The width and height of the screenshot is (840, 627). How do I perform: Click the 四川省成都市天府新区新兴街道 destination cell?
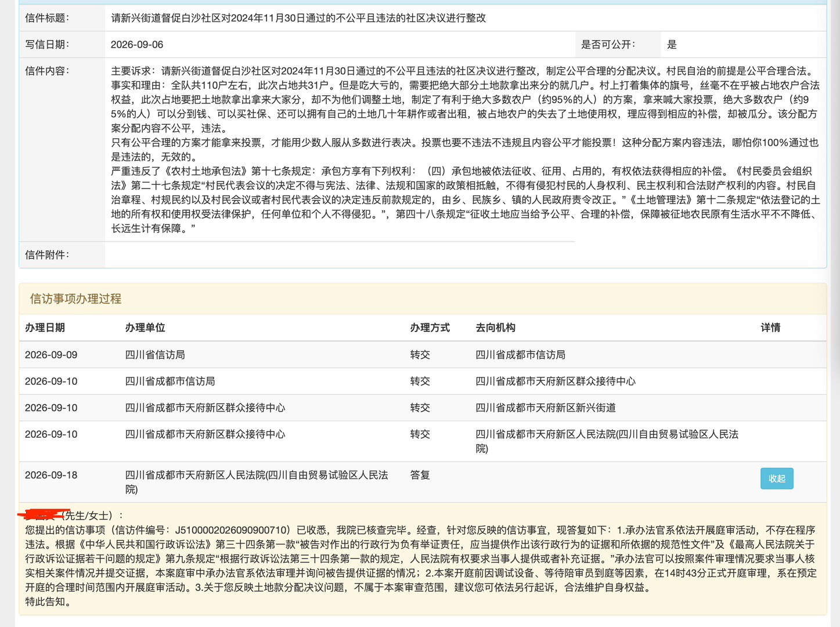coord(546,408)
